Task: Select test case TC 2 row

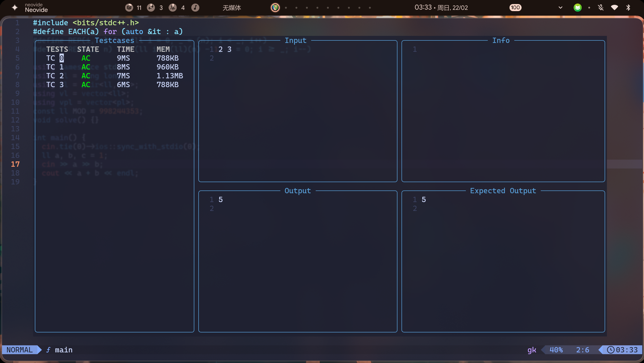Action: click(115, 76)
